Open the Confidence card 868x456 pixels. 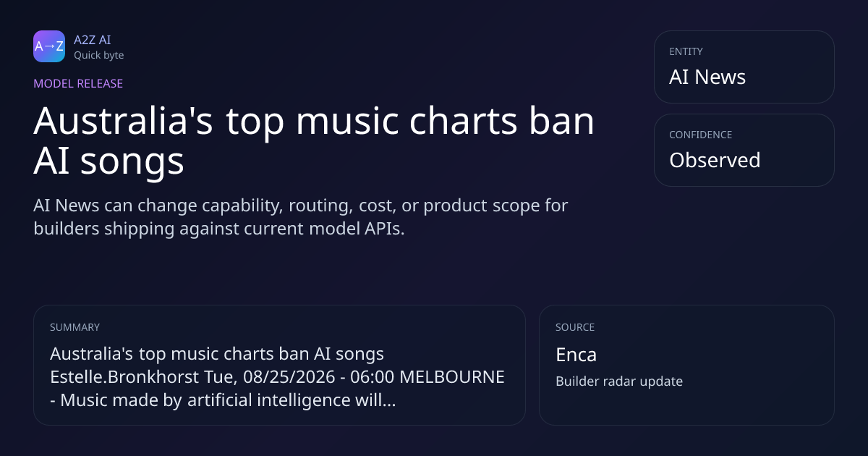click(744, 150)
